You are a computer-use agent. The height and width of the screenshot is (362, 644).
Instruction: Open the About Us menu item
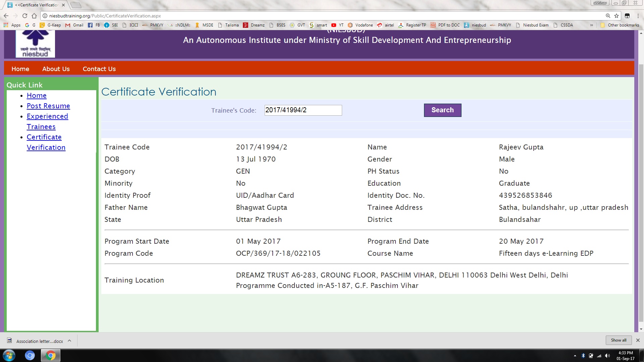(x=56, y=69)
